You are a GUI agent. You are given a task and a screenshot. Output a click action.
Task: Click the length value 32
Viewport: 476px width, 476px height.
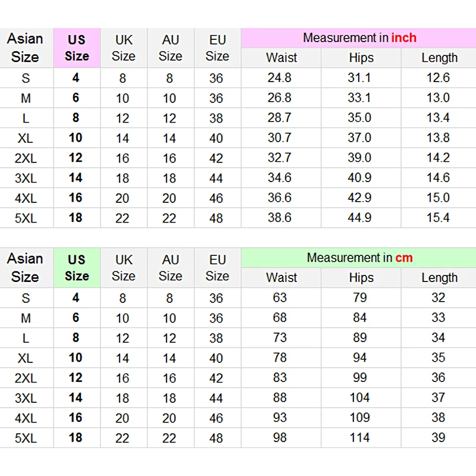[438, 297]
